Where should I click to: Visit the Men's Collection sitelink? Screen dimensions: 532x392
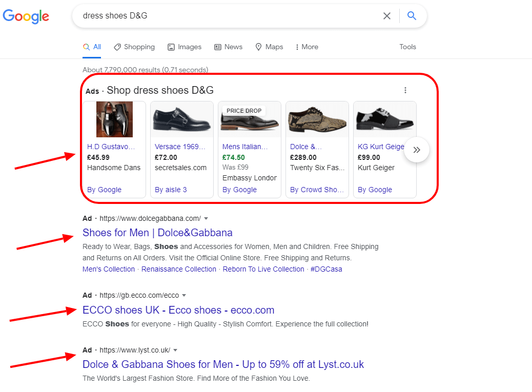[109, 269]
